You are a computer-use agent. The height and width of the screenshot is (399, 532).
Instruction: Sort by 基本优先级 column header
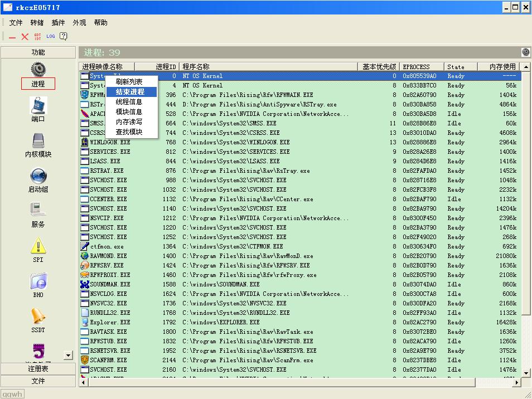coord(379,67)
